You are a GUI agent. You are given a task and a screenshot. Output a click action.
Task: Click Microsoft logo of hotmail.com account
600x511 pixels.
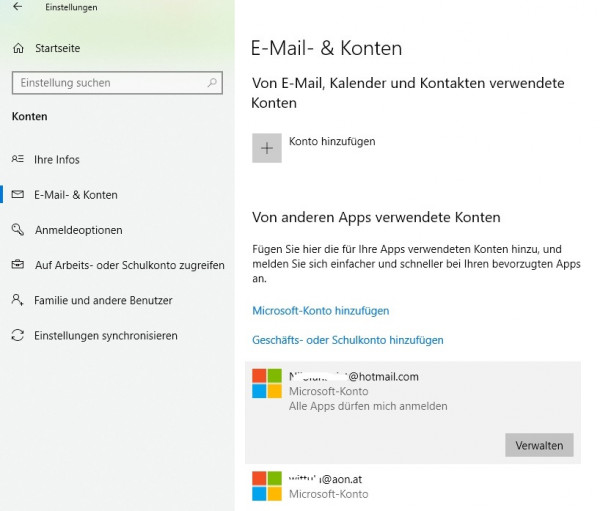coord(267,384)
